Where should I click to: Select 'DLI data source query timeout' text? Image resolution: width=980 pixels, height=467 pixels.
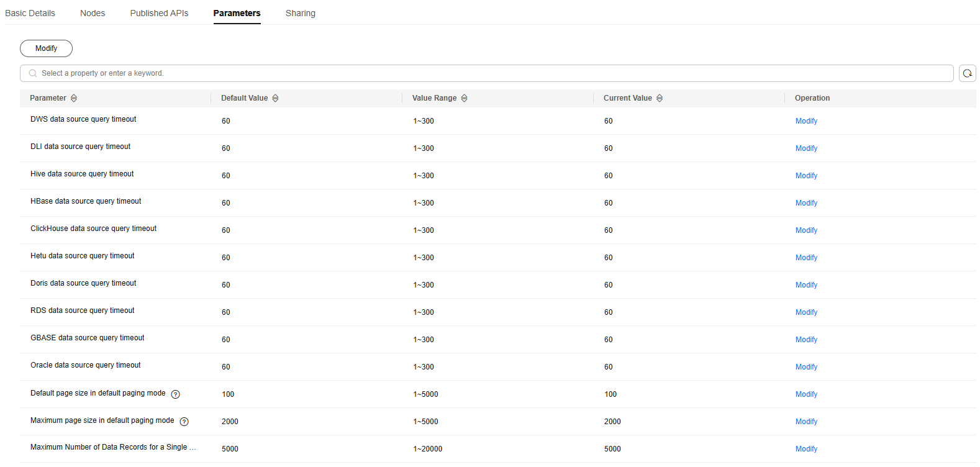coord(81,147)
